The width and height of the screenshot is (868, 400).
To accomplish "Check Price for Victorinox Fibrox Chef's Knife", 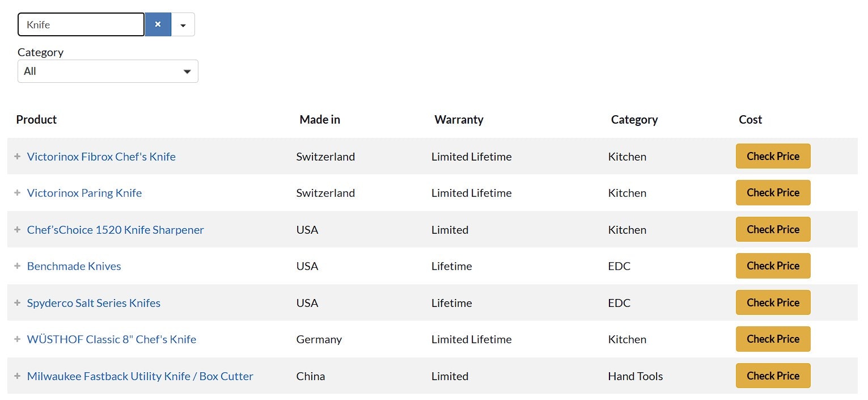I will tap(773, 156).
